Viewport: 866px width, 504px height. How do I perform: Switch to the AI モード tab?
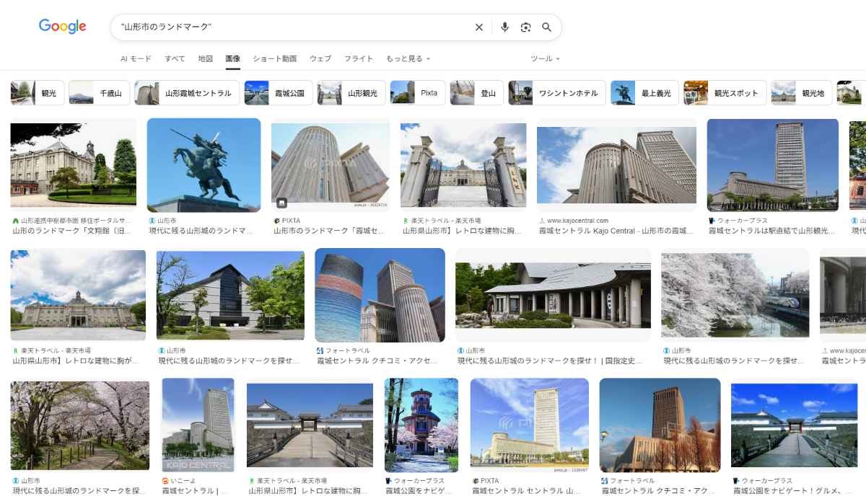(x=136, y=58)
